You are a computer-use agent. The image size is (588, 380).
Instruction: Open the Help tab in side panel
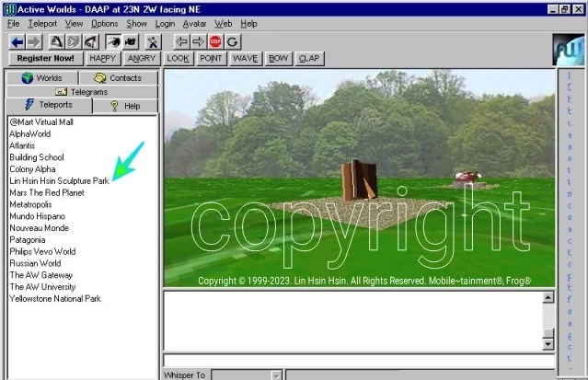pos(125,106)
